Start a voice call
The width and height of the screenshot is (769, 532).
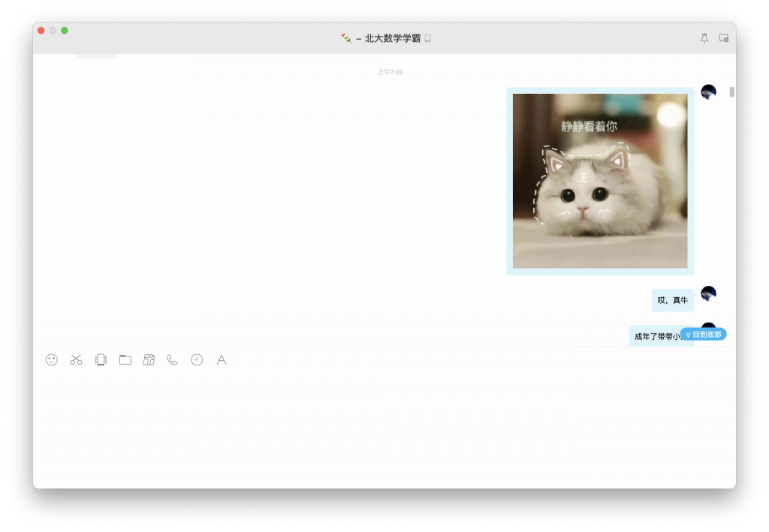tap(171, 359)
